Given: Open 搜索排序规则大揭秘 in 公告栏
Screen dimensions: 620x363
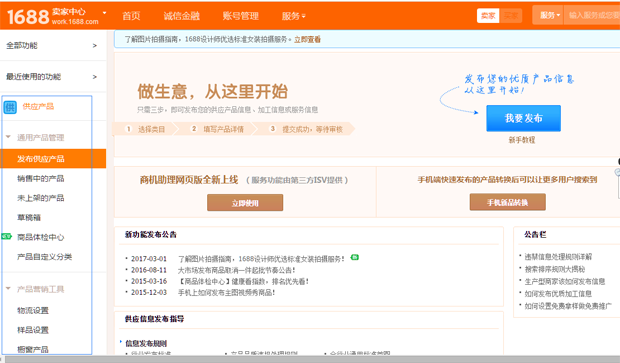Looking at the screenshot, I should pos(554,269).
